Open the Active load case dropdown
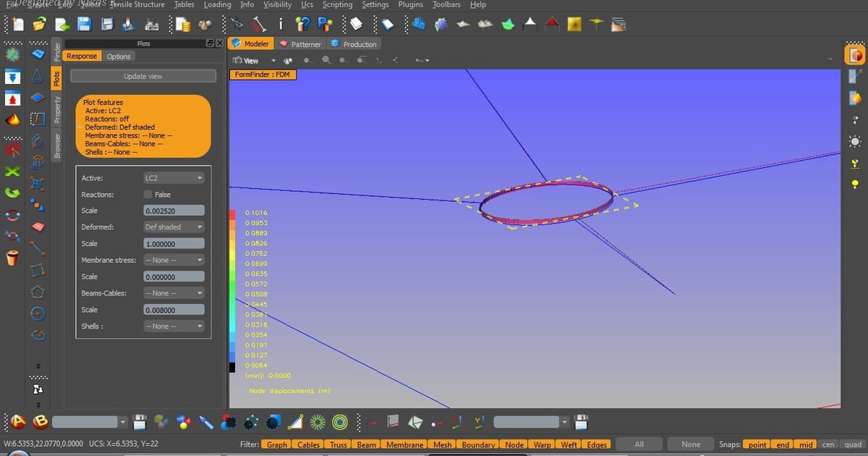Image resolution: width=868 pixels, height=456 pixels. (x=174, y=177)
